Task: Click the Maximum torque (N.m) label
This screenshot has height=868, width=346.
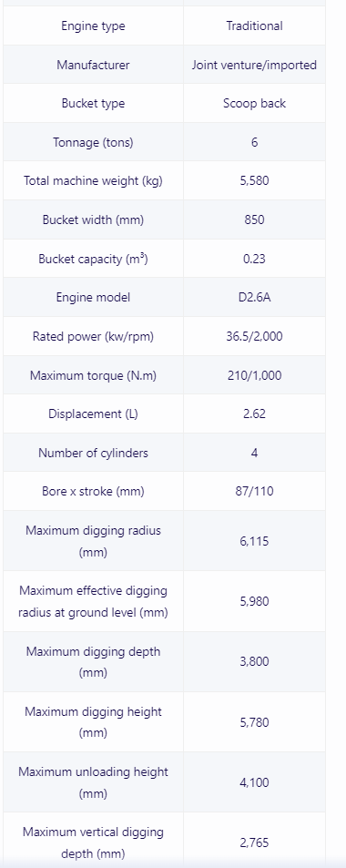Action: (93, 375)
